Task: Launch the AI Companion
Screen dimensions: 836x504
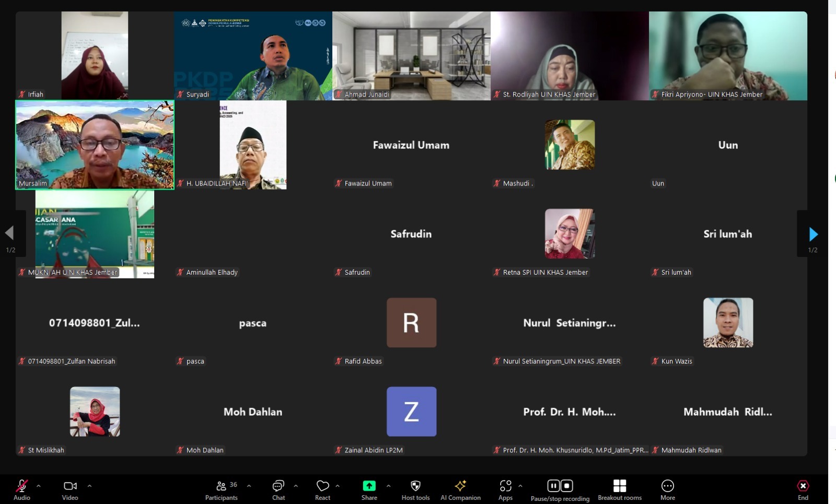Action: [460, 490]
